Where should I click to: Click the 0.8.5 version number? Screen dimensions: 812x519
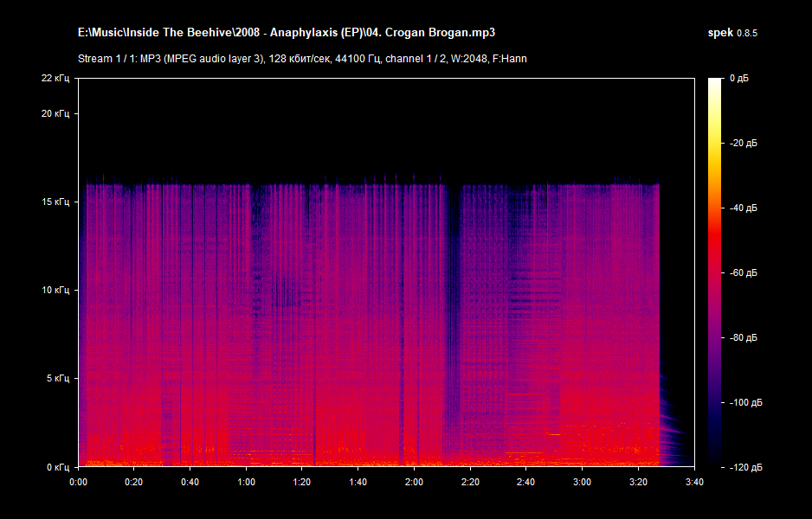click(747, 33)
